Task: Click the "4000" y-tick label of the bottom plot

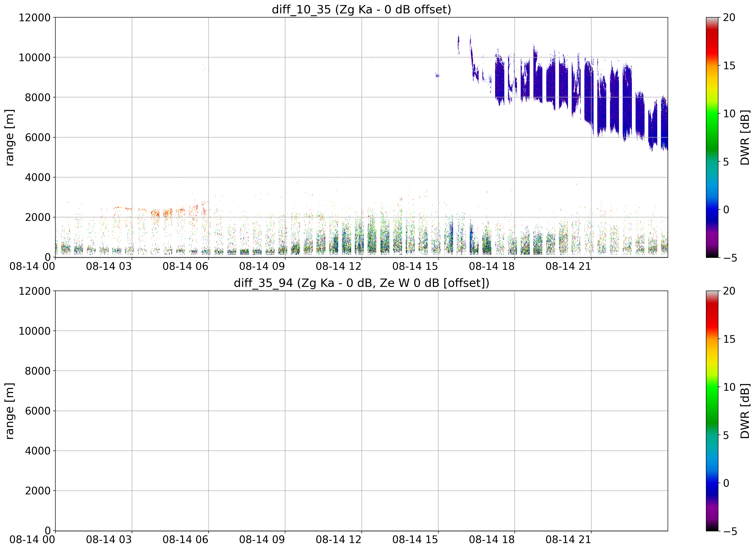Action: coord(38,451)
